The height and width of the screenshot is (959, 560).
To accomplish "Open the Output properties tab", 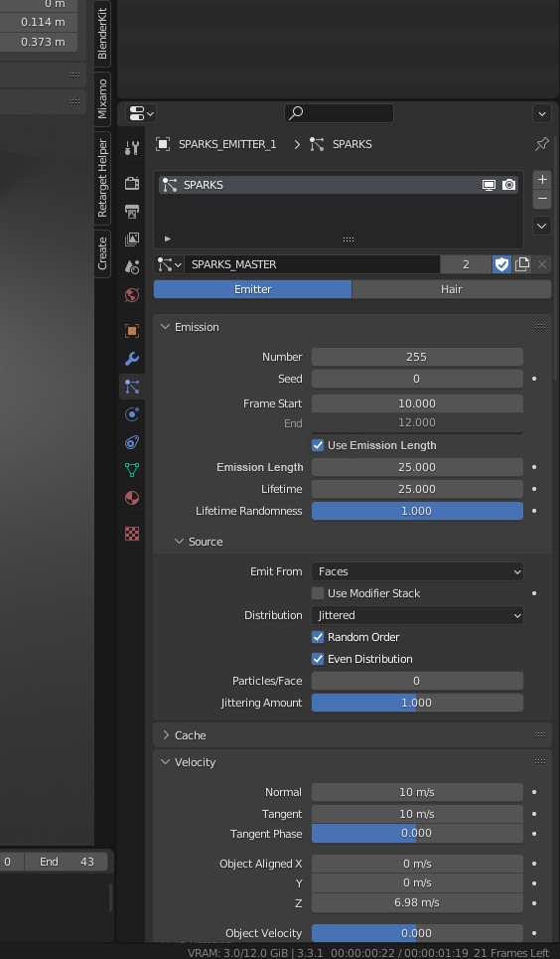I will tap(132, 211).
